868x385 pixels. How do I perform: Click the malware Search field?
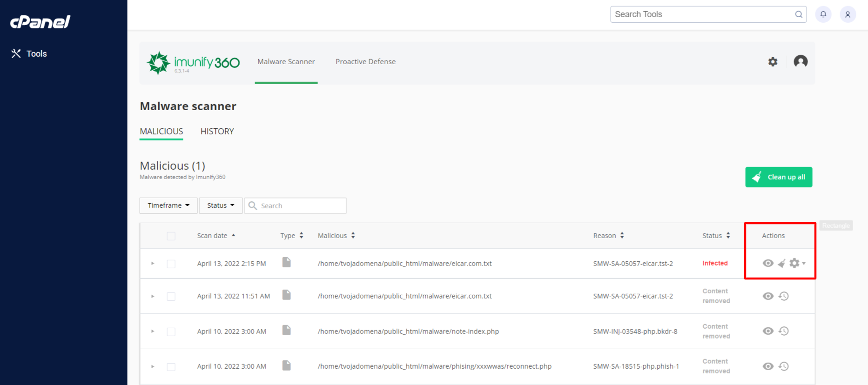296,206
